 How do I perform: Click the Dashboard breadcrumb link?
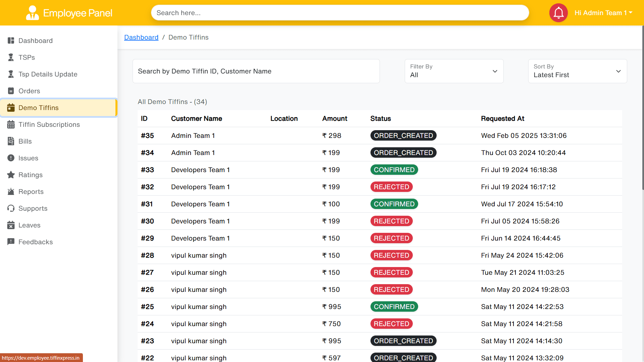pos(141,37)
